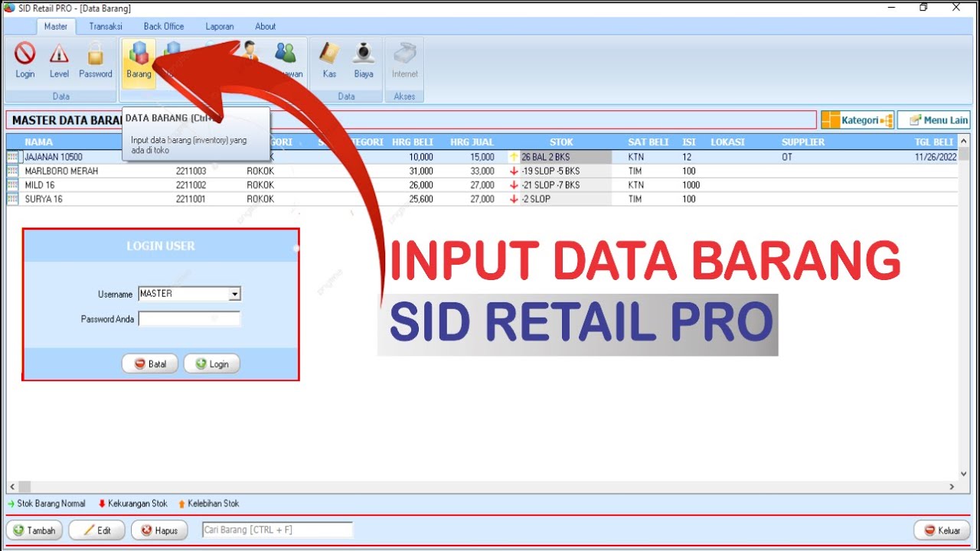This screenshot has width=980, height=551.
Task: Click stock cell 26 BAL 2 BKS
Action: (x=565, y=157)
